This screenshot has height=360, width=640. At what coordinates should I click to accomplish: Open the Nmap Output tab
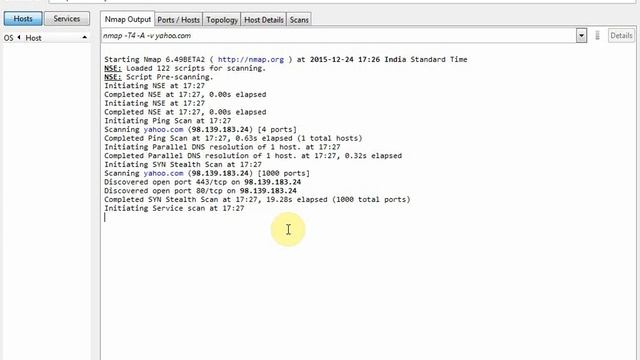click(128, 19)
